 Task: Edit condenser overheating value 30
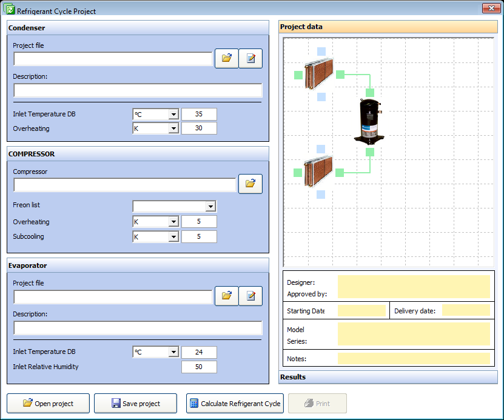(x=199, y=128)
